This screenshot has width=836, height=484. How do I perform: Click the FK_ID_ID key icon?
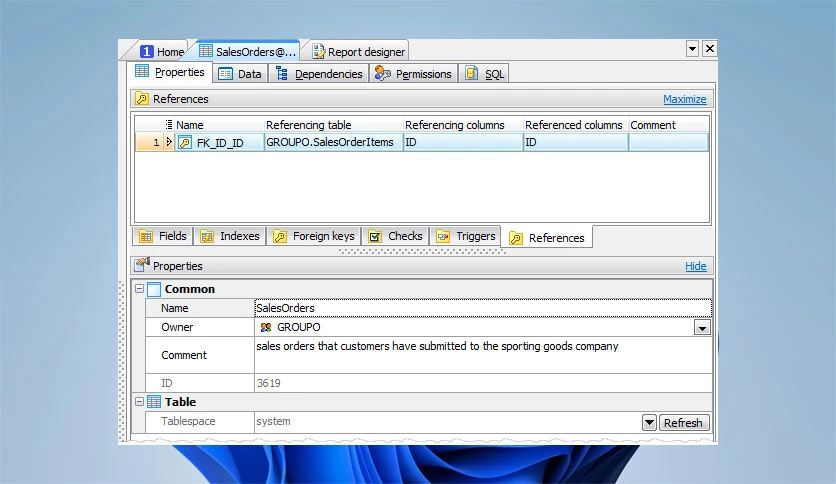[x=185, y=142]
